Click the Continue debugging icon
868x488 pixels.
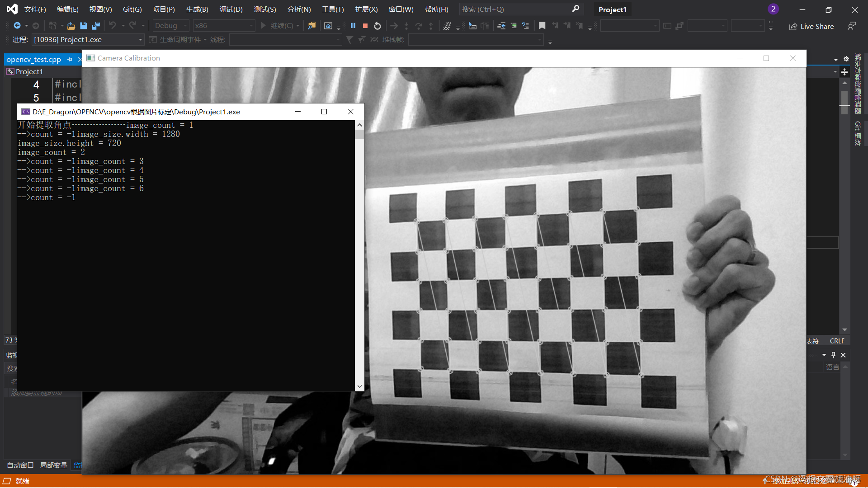[x=264, y=26]
